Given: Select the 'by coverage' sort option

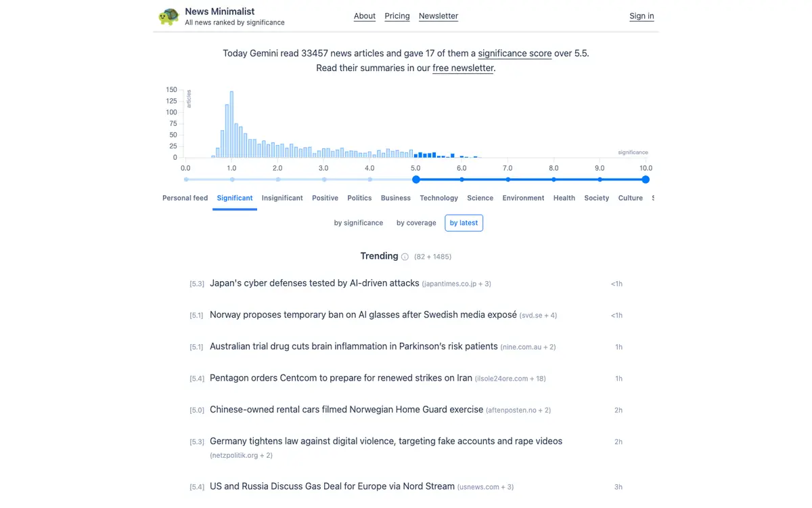Looking at the screenshot, I should [416, 223].
